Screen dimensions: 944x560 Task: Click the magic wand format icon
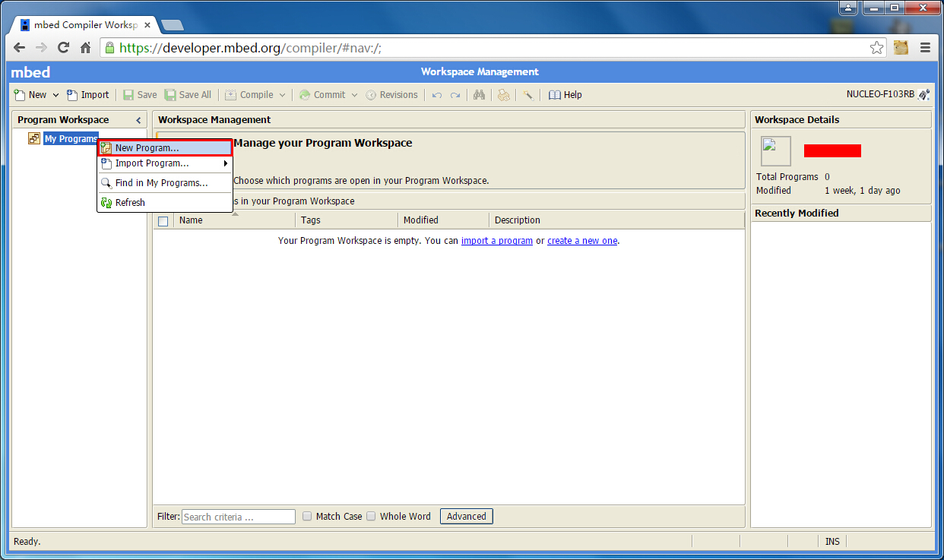[527, 95]
